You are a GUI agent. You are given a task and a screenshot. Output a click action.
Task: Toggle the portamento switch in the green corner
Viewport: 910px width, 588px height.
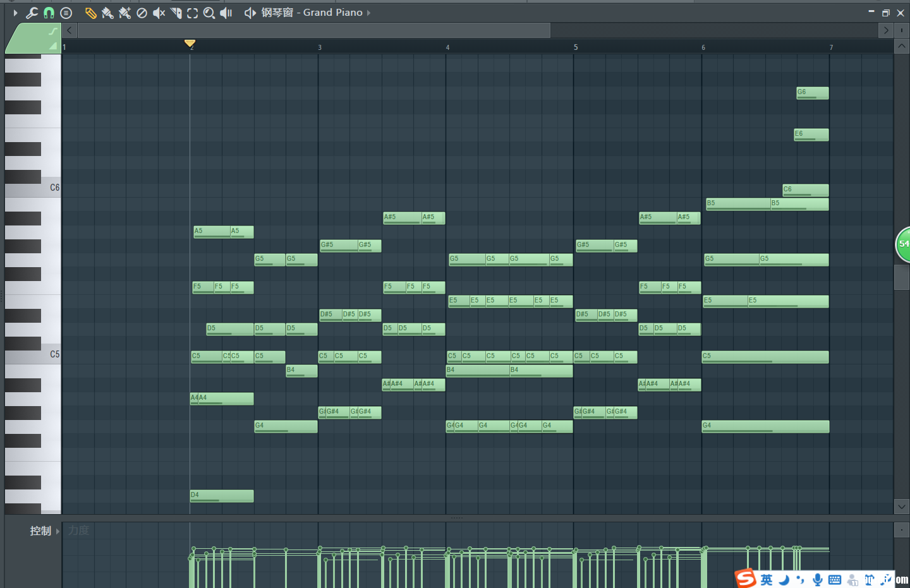(x=53, y=30)
